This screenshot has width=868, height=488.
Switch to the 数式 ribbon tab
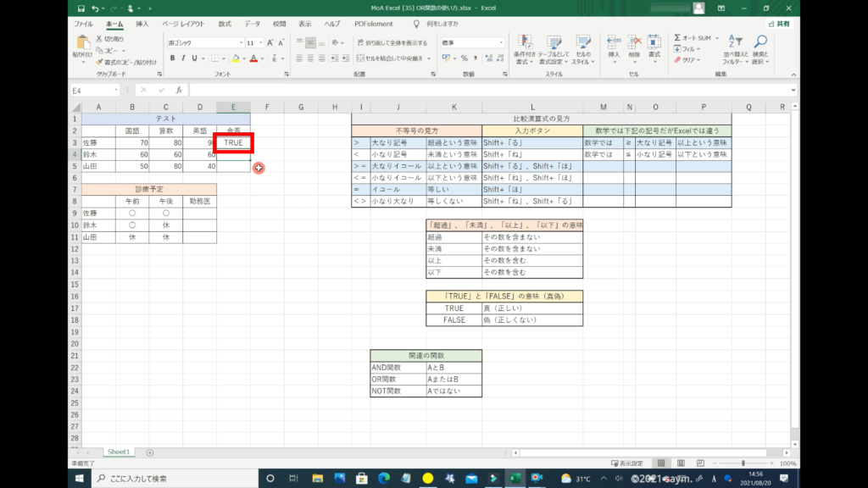225,25
